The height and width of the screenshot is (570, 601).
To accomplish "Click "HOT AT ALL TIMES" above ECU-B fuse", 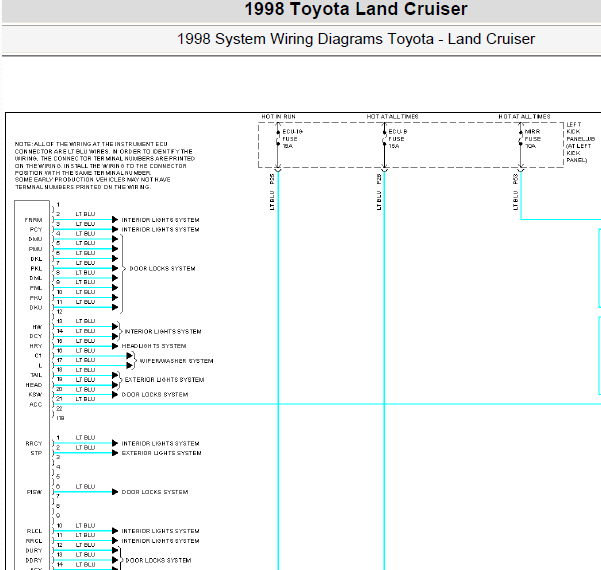I will tap(392, 117).
